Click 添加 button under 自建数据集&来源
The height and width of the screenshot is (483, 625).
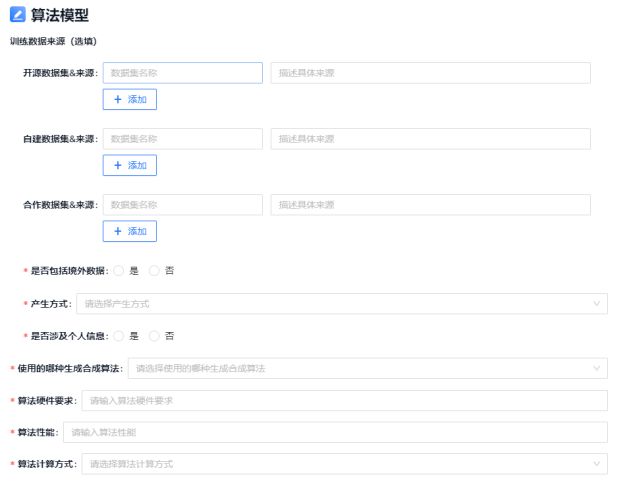130,165
